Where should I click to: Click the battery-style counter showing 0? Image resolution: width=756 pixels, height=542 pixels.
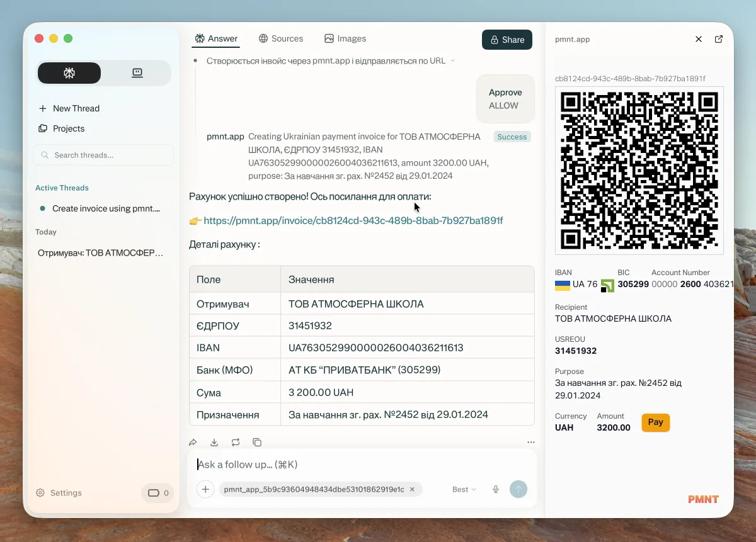click(x=158, y=493)
